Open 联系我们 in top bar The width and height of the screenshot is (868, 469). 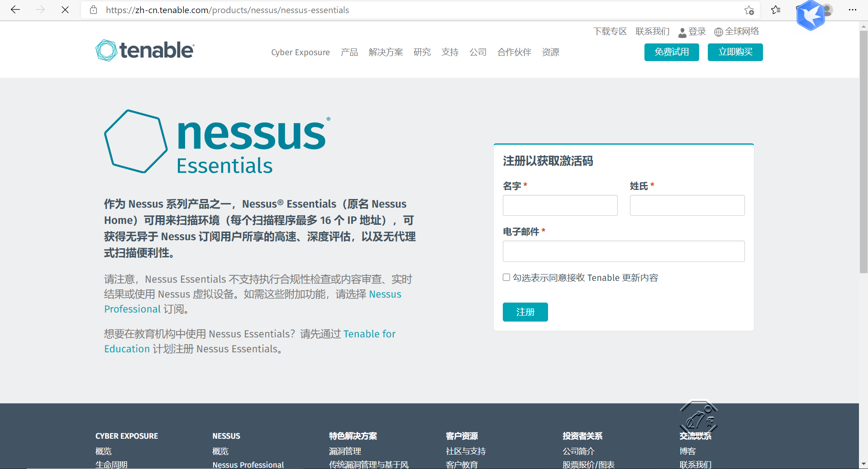(x=652, y=32)
